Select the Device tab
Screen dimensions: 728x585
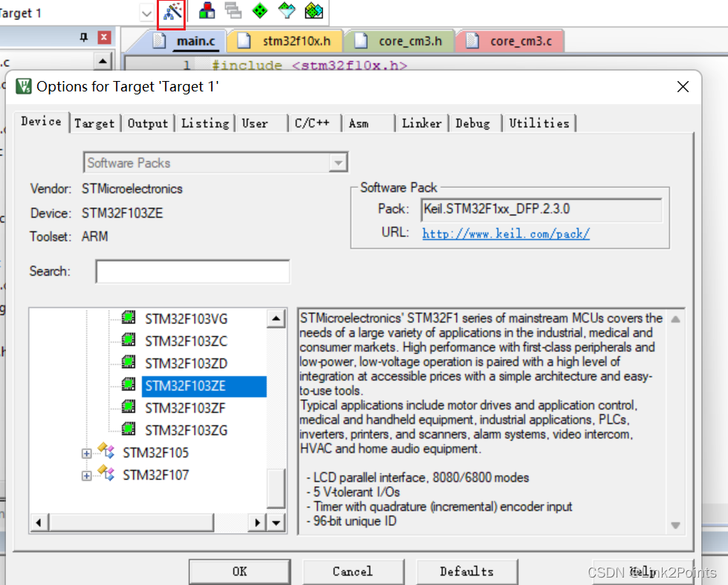[42, 122]
